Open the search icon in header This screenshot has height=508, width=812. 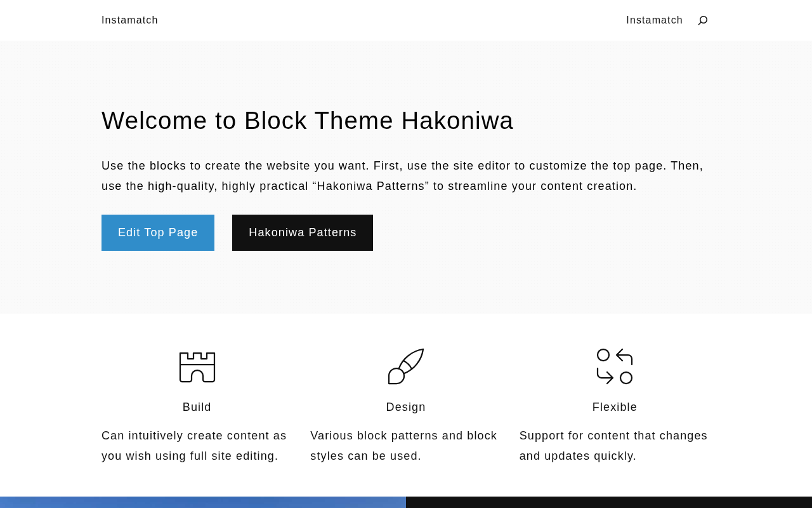click(703, 20)
